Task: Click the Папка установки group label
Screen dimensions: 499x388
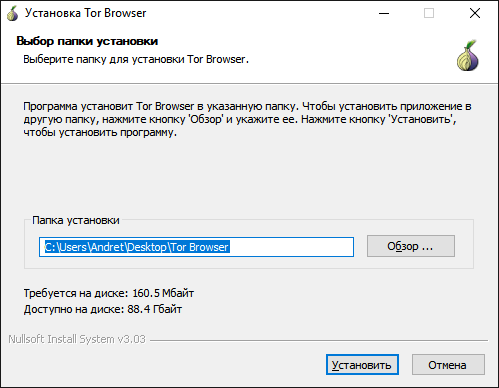Action: (76, 220)
